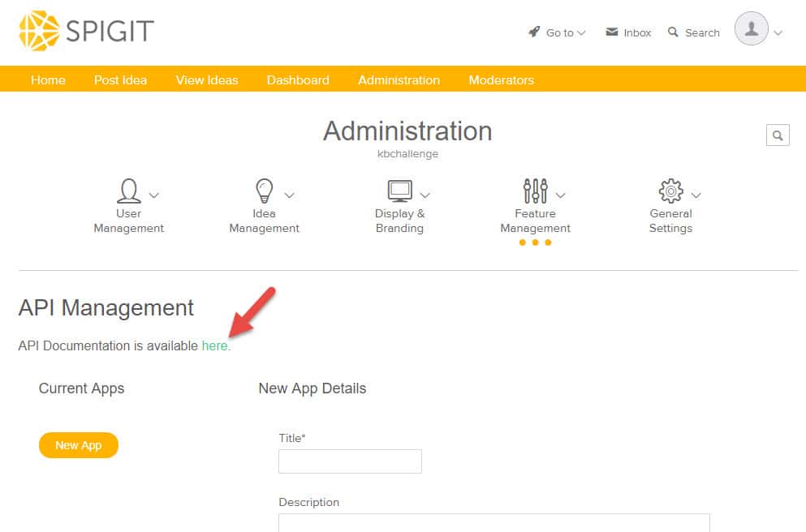The width and height of the screenshot is (806, 532).
Task: Expand the User Management chevron
Action: point(154,195)
